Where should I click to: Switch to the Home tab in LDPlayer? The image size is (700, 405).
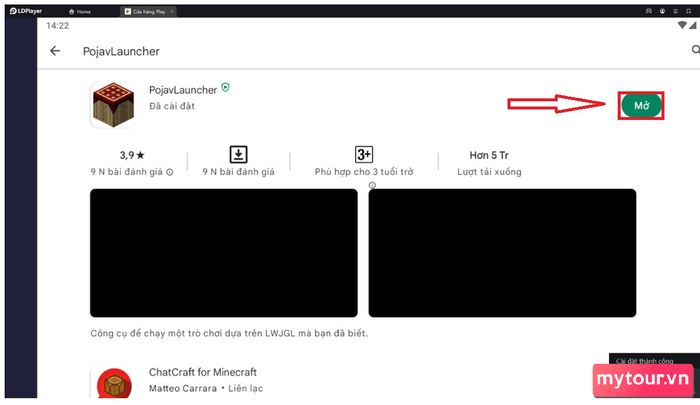[x=80, y=12]
